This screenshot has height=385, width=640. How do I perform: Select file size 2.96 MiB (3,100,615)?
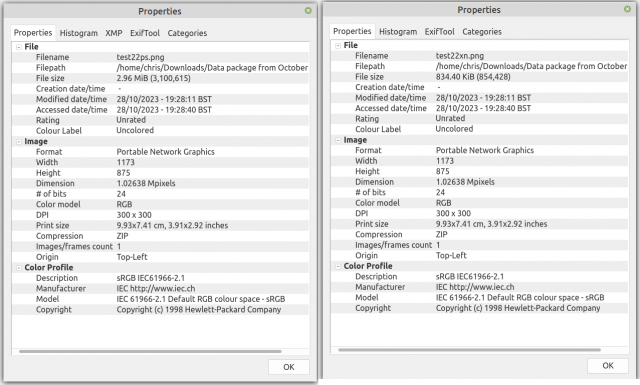(153, 78)
